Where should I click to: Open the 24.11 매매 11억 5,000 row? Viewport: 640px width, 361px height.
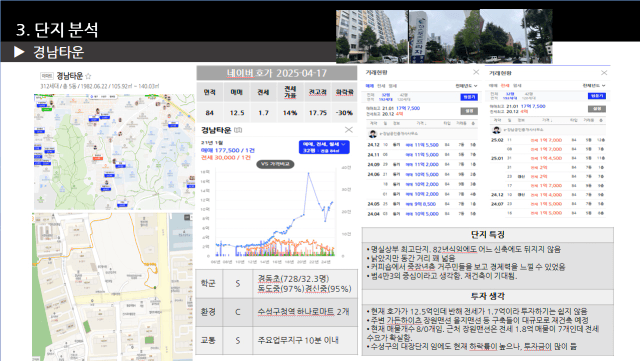click(421, 155)
